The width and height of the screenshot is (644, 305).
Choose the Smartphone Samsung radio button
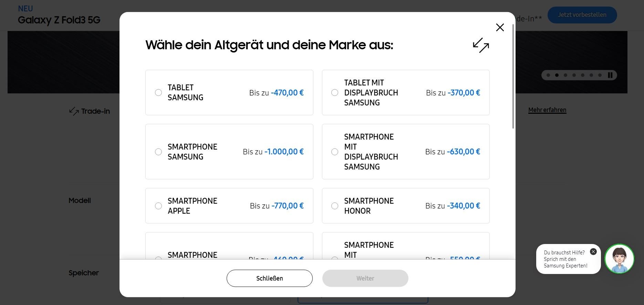[158, 152]
